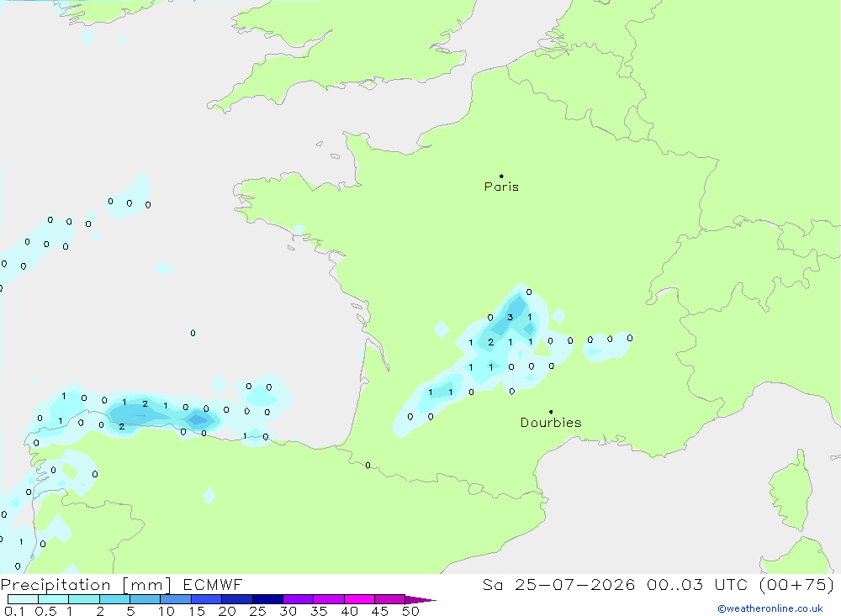
Task: Click the legend scale label '25'
Action: pos(257,611)
